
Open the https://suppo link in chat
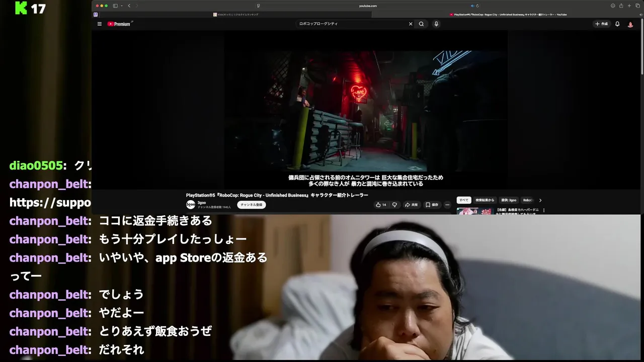click(50, 203)
